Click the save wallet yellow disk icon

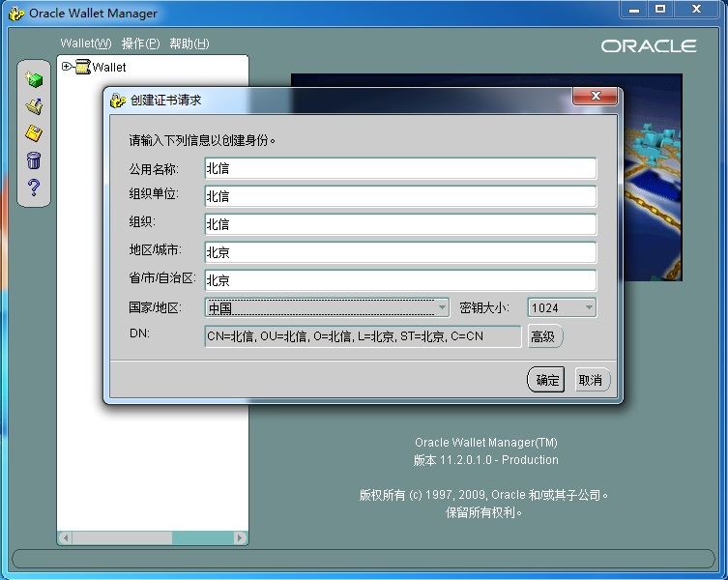click(x=34, y=133)
